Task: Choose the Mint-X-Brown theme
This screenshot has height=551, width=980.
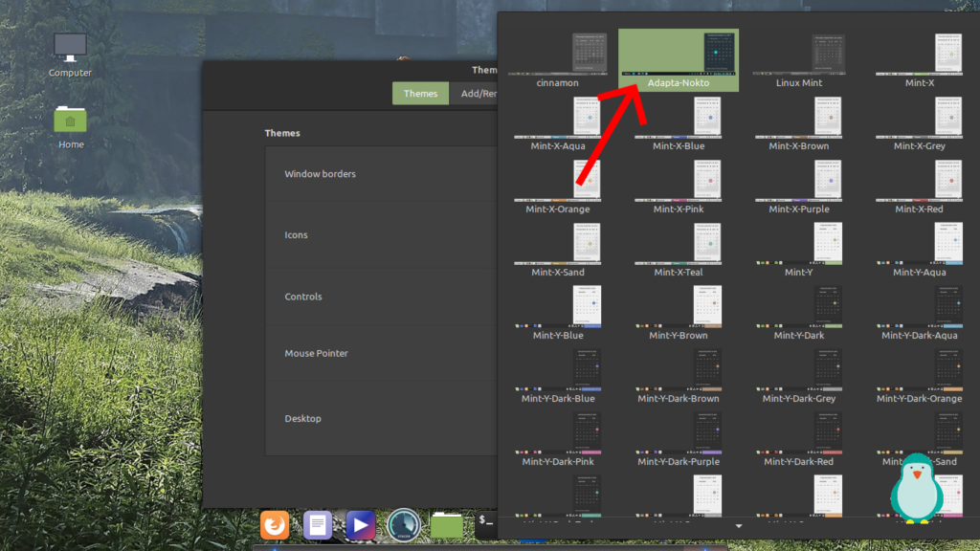Action: pos(799,123)
